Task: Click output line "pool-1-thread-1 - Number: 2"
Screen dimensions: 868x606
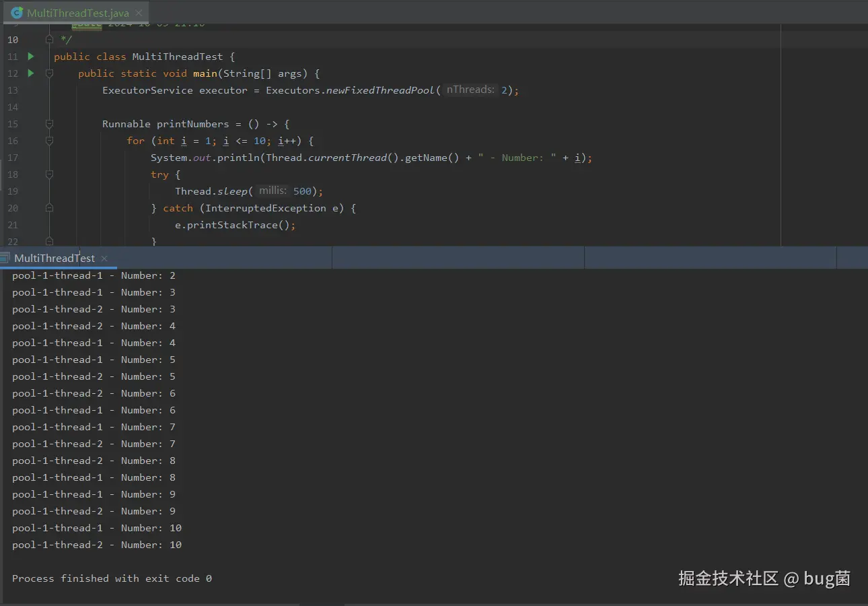Action: click(x=94, y=275)
